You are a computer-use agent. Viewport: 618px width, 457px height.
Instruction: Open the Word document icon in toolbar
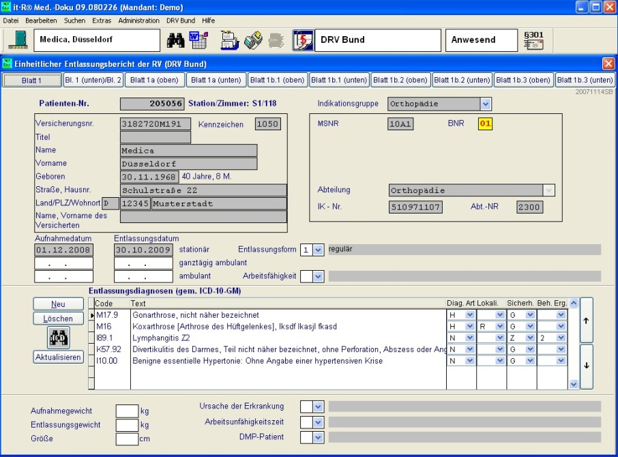click(x=198, y=40)
